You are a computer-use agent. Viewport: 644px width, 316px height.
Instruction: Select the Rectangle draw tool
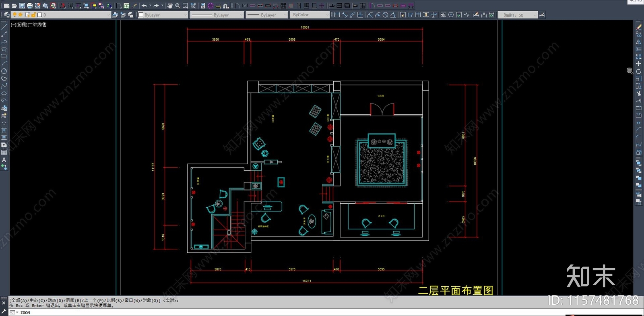pos(4,56)
